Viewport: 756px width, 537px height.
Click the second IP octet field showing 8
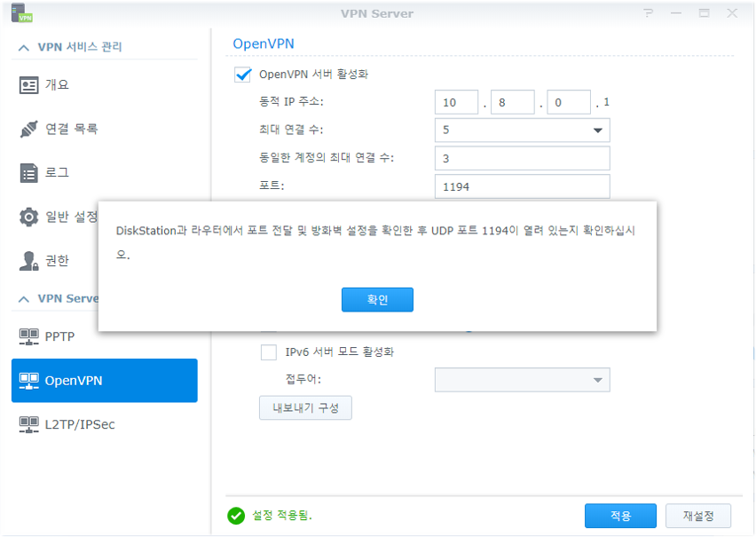tap(513, 102)
